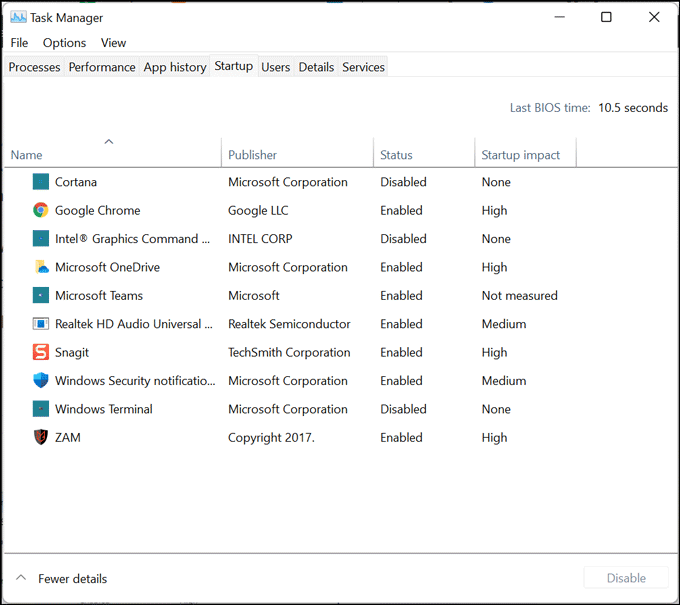Click Disabled status in Cortana row

(x=403, y=182)
